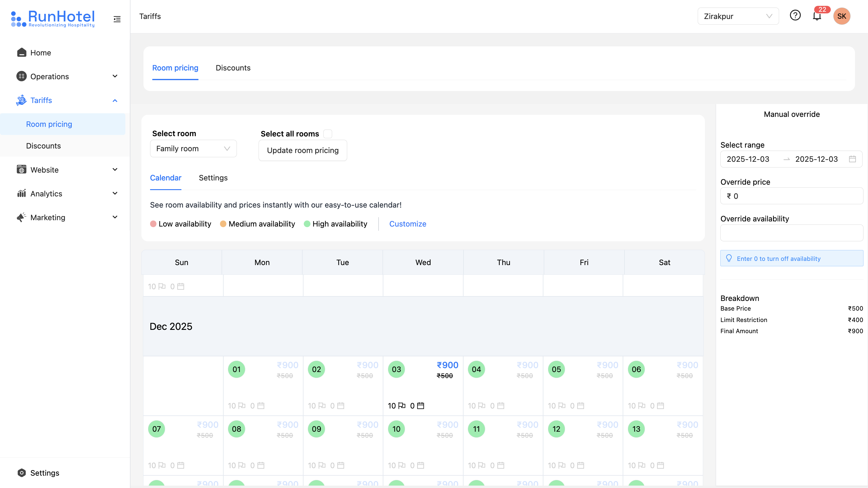Viewport: 868px width, 488px height.
Task: Select the green 01 date circle
Action: coord(237,369)
